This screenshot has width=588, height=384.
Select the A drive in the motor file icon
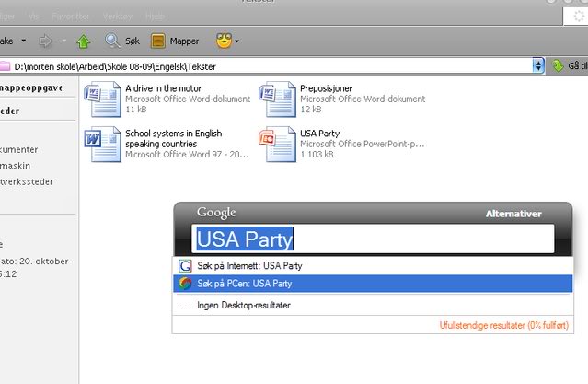coord(102,99)
